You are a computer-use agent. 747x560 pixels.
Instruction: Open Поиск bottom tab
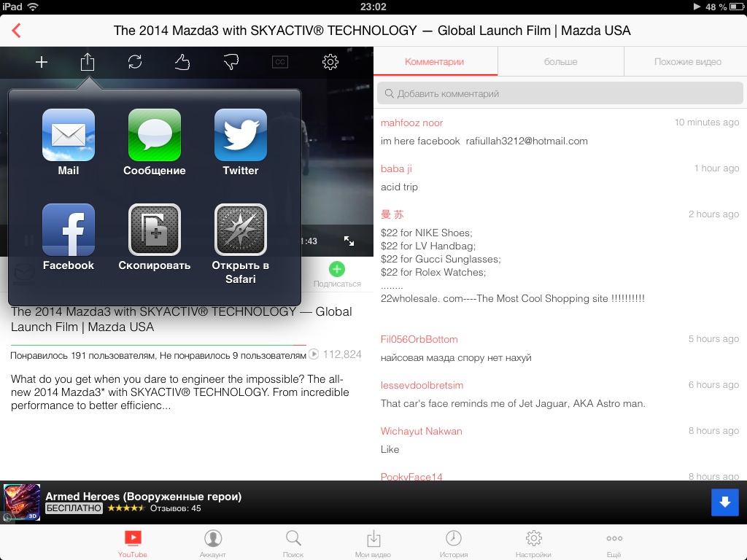(293, 543)
